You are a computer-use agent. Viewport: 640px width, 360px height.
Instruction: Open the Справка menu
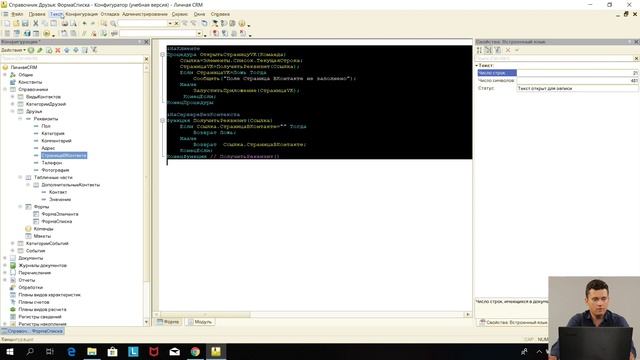[x=220, y=14]
